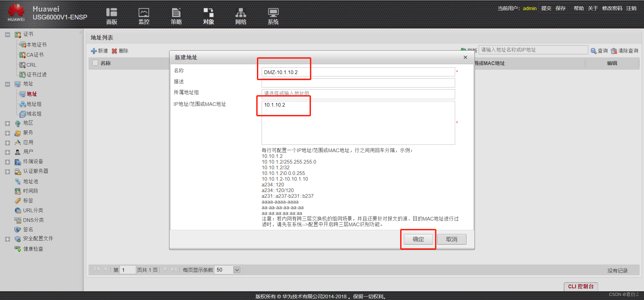Viewport: 644px width, 300px height.
Task: Expand the 安全配置文件 tree node
Action: click(x=7, y=239)
